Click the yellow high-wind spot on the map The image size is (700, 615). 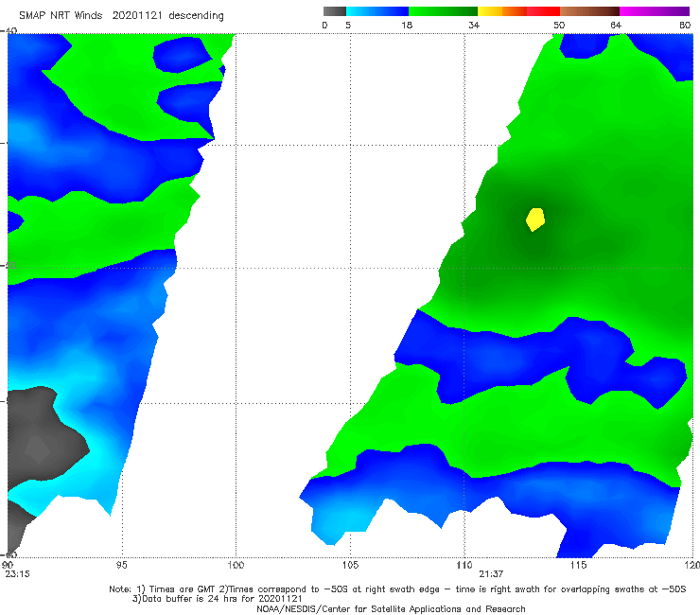pos(534,220)
